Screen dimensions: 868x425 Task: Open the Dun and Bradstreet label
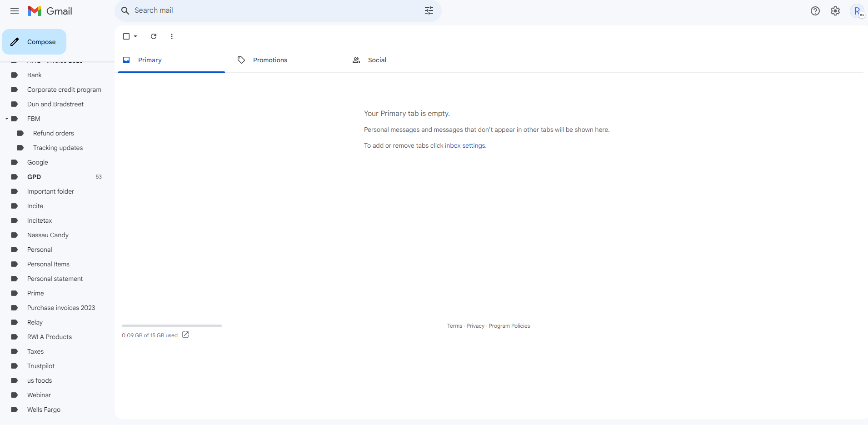click(56, 104)
